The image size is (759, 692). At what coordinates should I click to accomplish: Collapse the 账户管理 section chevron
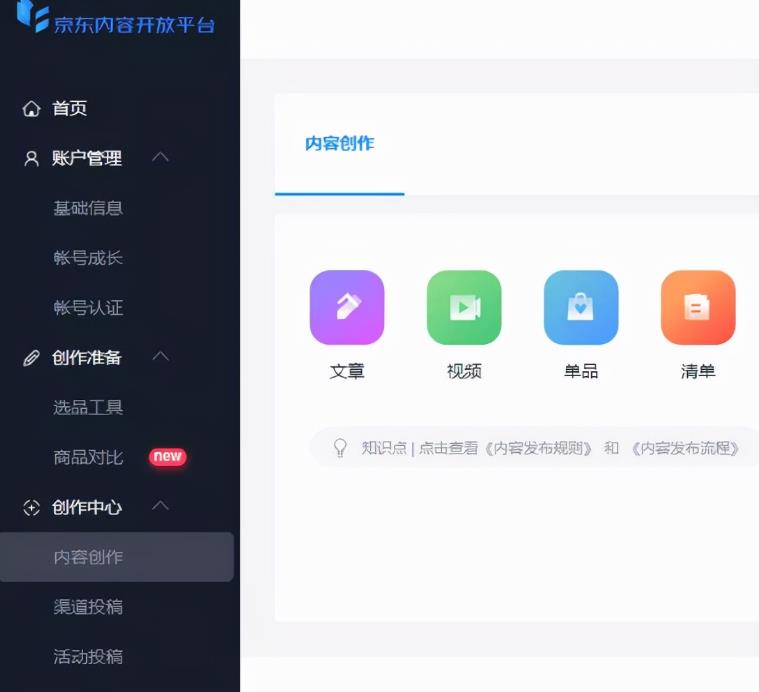click(160, 158)
